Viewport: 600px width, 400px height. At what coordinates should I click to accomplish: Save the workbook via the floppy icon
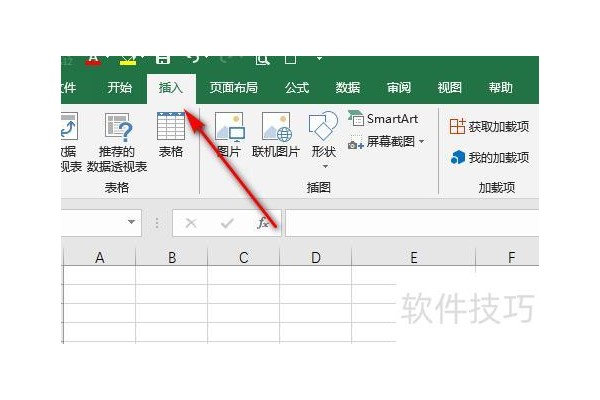coord(163,60)
